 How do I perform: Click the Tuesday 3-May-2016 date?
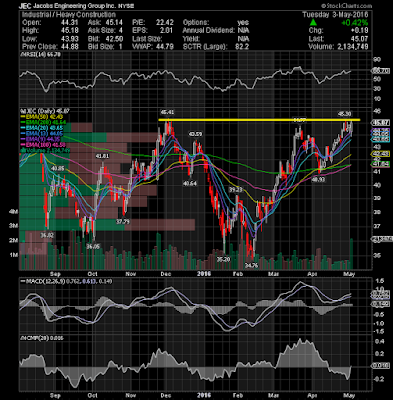(x=335, y=14)
